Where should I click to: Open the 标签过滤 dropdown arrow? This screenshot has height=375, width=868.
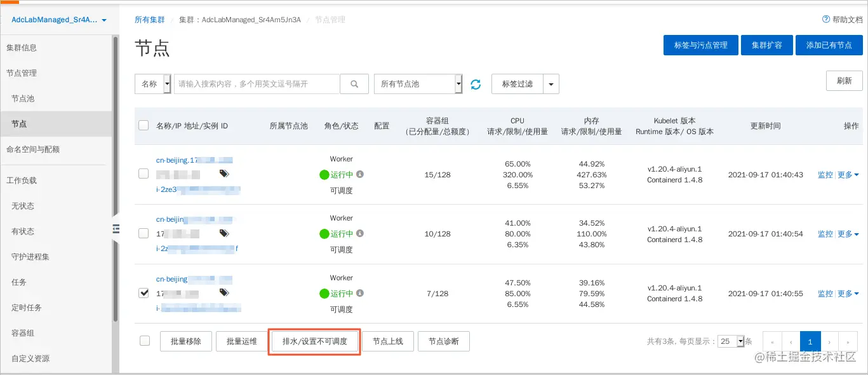[x=551, y=84]
